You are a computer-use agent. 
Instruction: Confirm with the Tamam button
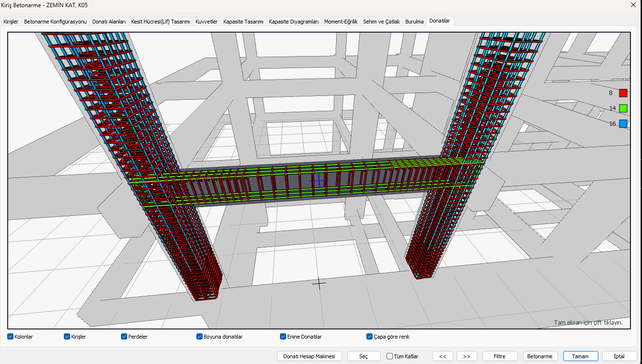tap(581, 356)
